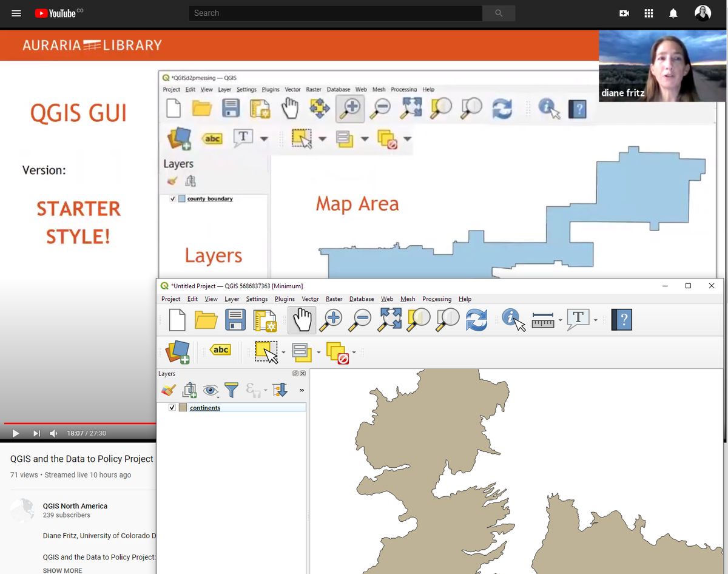Refresh the map canvas in Untitled Project window
Image resolution: width=728 pixels, height=574 pixels.
coord(477,320)
